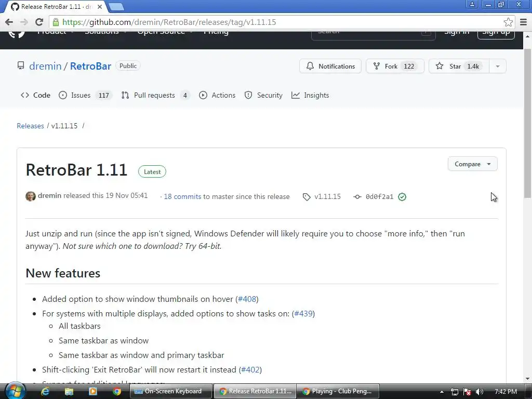
Task: Click the RetroBar 1.11 release title
Action: click(77, 170)
